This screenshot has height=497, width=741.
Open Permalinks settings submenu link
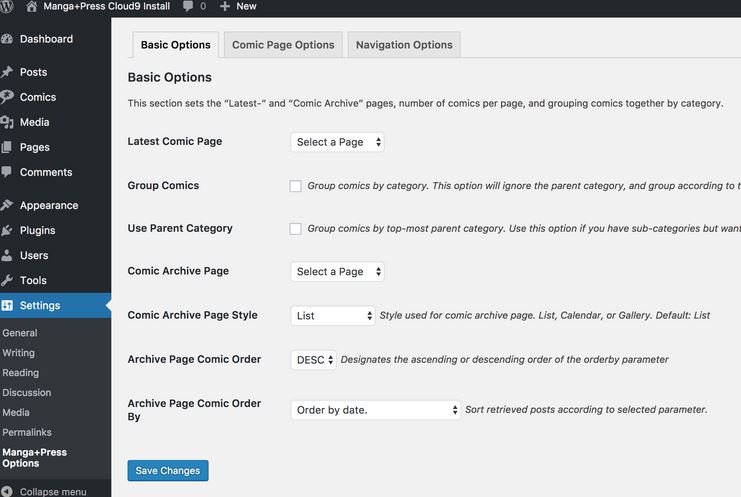tap(27, 432)
